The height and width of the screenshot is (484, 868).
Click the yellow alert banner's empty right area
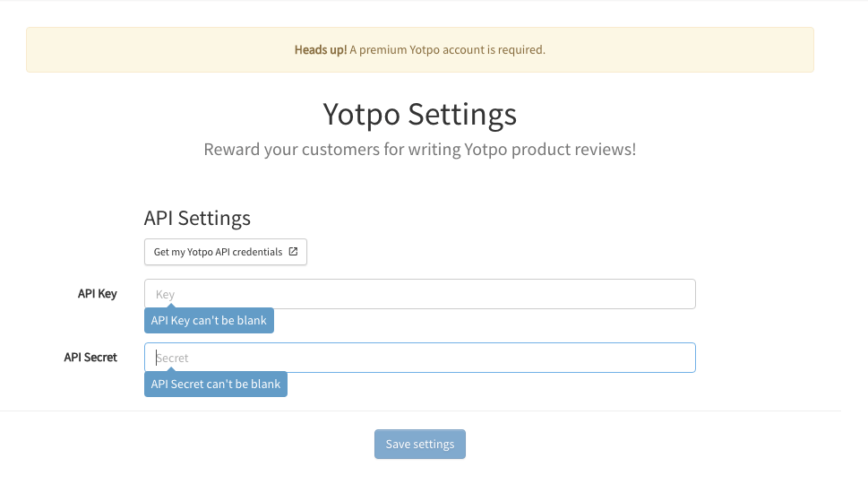pos(717,50)
